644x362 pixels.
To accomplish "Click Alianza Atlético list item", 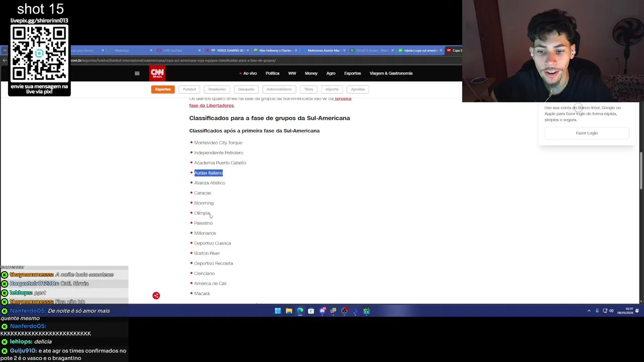I will point(209,183).
